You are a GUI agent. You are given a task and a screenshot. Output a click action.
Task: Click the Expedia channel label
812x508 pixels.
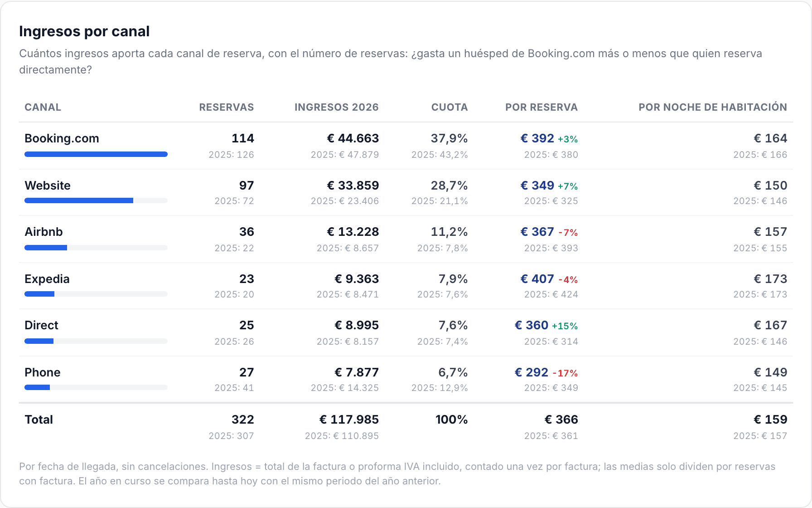tap(47, 279)
